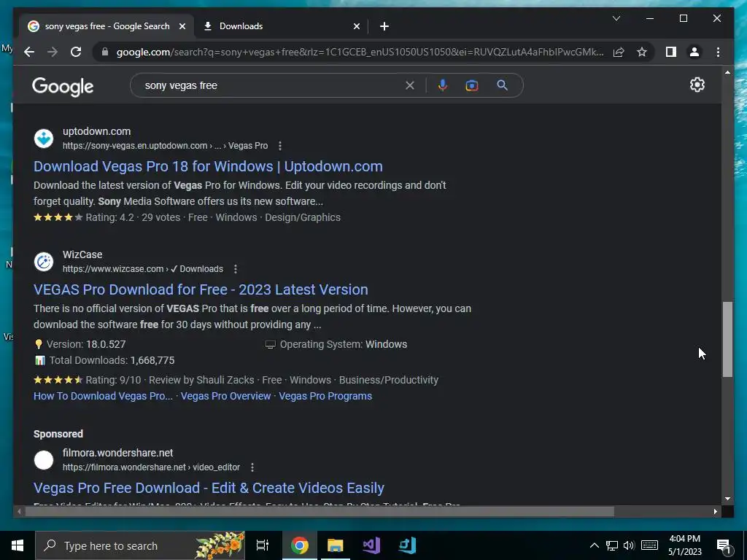Open touch keyboard tray icon
Screen dimensions: 747x560
[649, 545]
